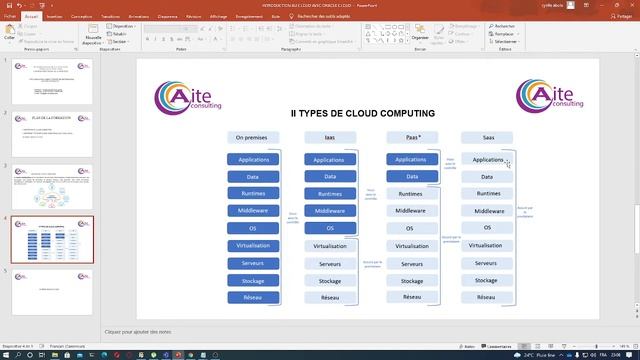Open the Révision tab
The width and height of the screenshot is (640, 360).
pos(193,16)
